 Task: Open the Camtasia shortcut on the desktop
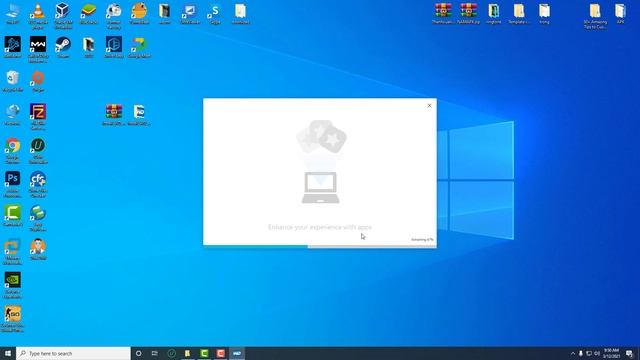(x=12, y=215)
